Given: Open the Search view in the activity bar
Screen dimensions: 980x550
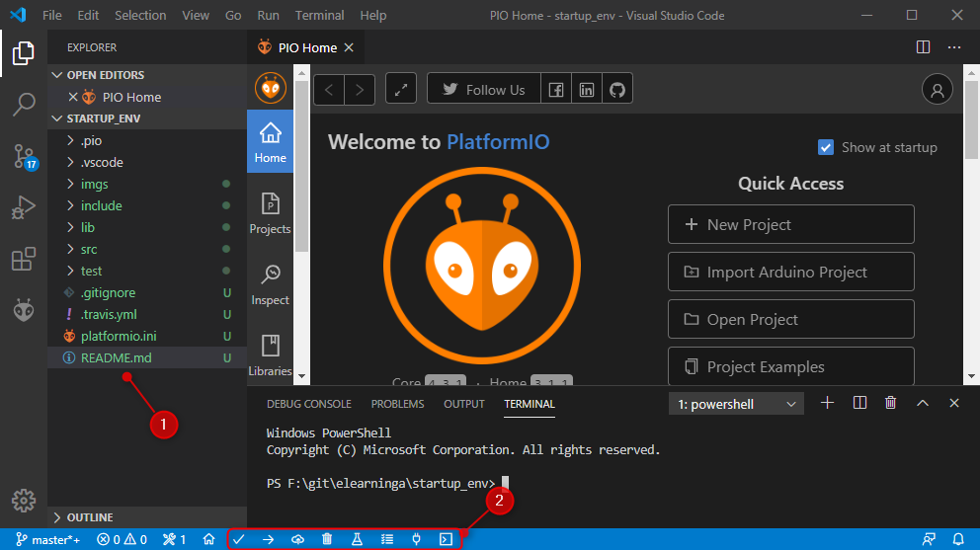Looking at the screenshot, I should [x=23, y=105].
